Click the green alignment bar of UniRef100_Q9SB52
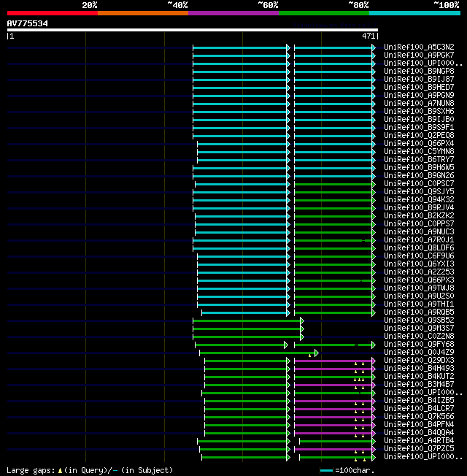467x476 pixels. click(248, 320)
